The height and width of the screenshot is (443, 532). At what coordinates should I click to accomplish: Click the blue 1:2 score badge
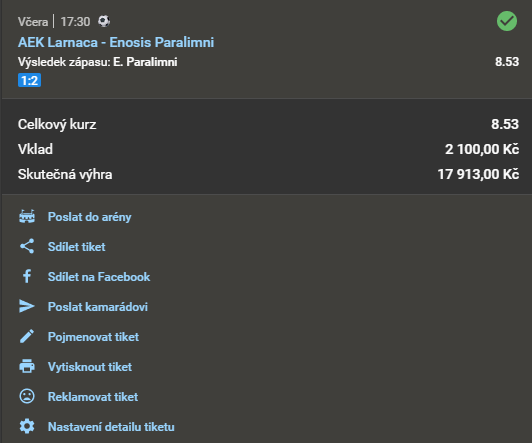[30, 80]
